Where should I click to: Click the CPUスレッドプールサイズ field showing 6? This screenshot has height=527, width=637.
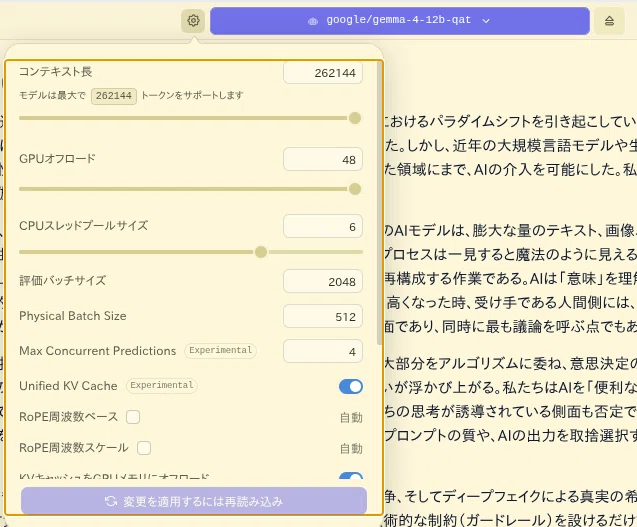(323, 226)
